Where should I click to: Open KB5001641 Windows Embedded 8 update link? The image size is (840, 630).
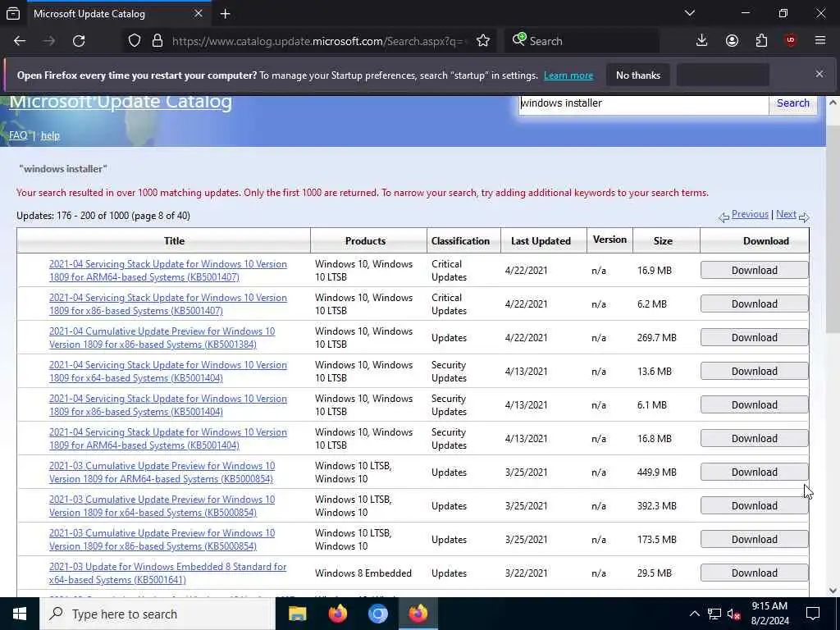click(167, 573)
